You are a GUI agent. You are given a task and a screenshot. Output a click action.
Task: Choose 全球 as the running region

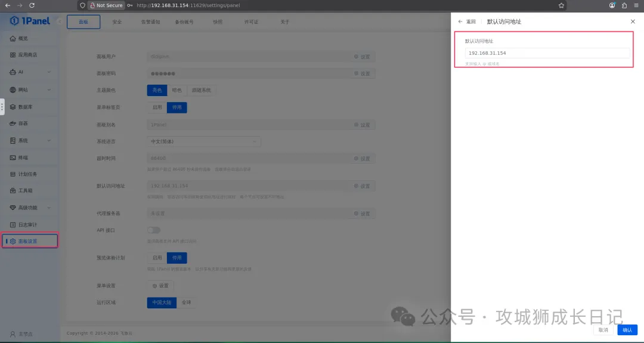186,302
